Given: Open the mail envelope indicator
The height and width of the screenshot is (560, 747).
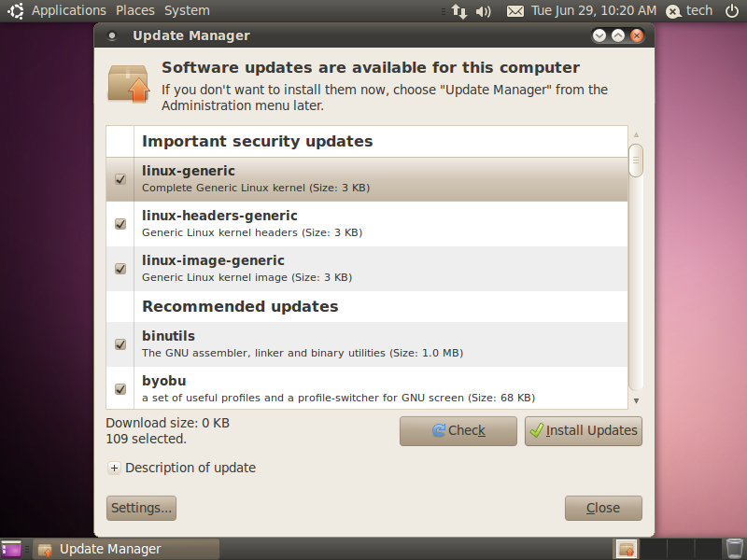Looking at the screenshot, I should [515, 11].
